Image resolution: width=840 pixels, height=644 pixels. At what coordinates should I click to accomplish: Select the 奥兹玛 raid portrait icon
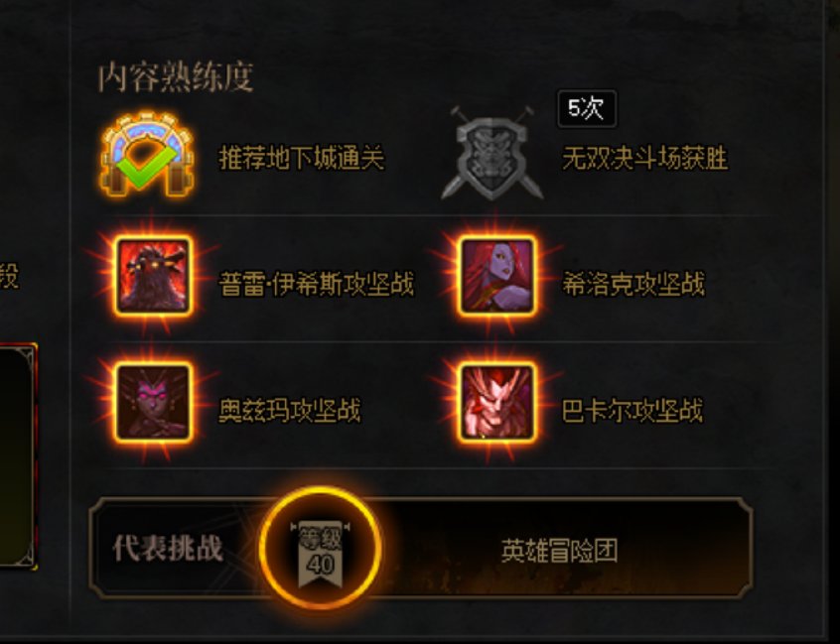153,403
